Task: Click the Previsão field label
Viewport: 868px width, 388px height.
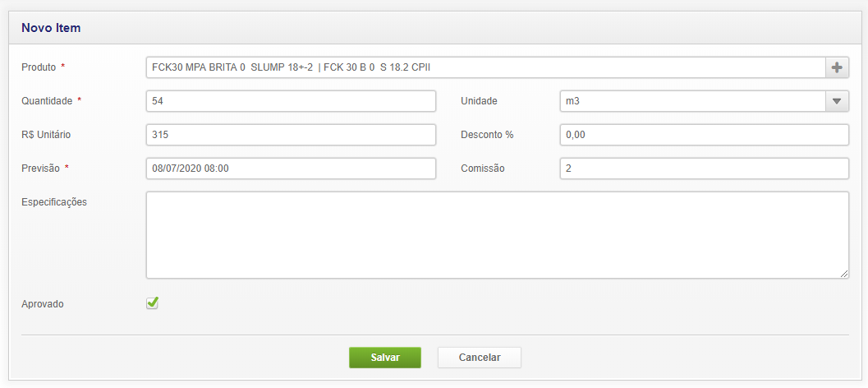Action: point(41,169)
